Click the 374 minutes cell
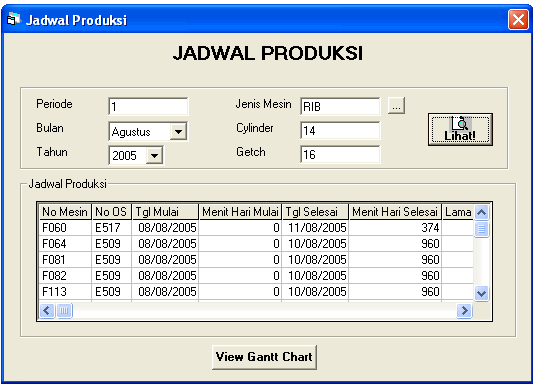The width and height of the screenshot is (533, 385). [395, 228]
